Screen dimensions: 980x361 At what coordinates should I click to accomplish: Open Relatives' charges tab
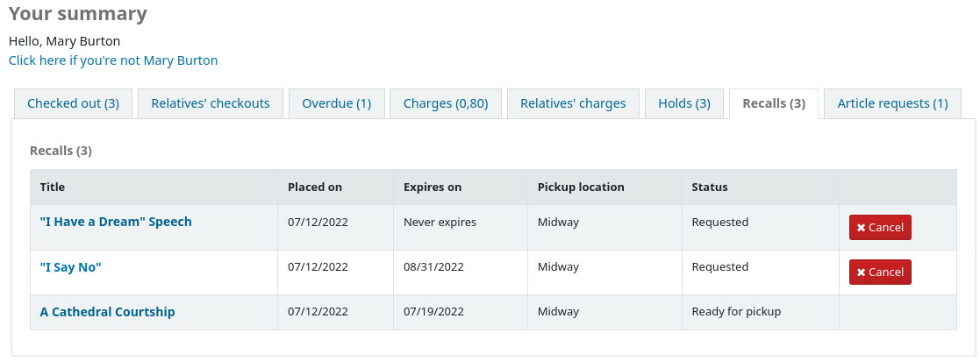pos(573,103)
